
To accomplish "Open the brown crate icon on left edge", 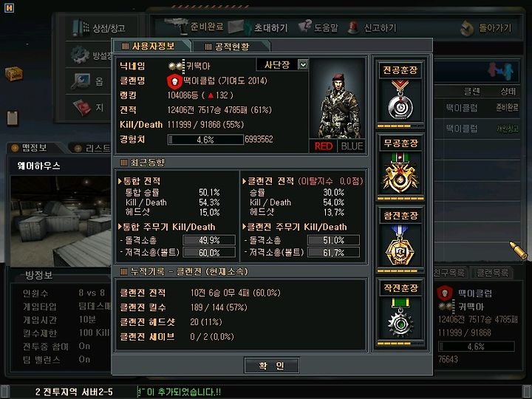I will click(13, 74).
